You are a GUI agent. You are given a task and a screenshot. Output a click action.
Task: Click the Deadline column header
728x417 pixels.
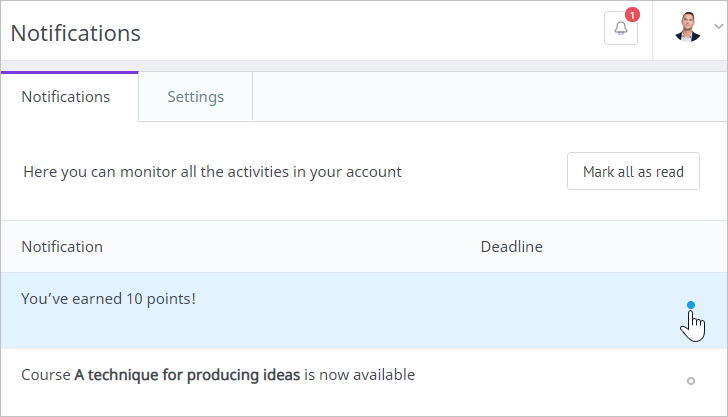[x=511, y=247]
